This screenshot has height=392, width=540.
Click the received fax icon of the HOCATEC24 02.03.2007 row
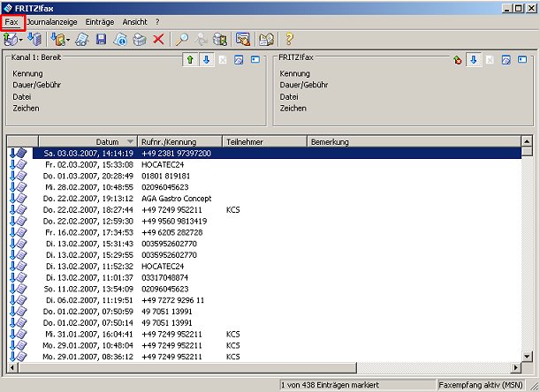pyautogui.click(x=18, y=164)
